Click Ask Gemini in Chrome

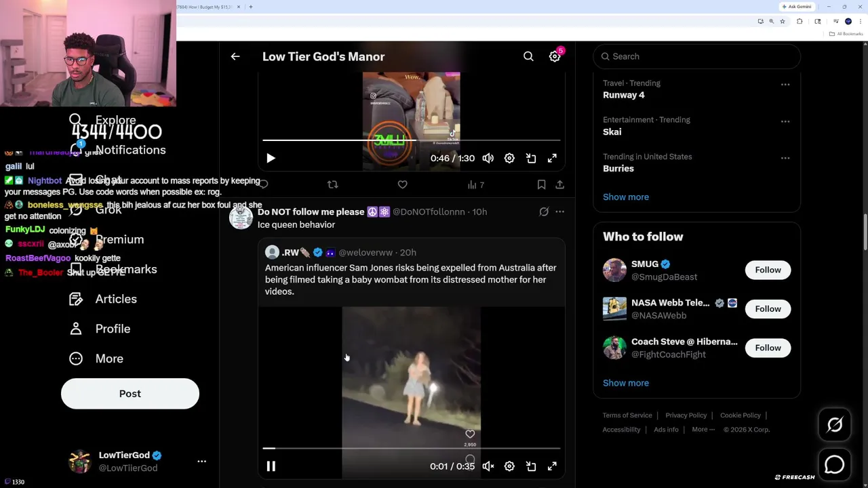(x=797, y=7)
